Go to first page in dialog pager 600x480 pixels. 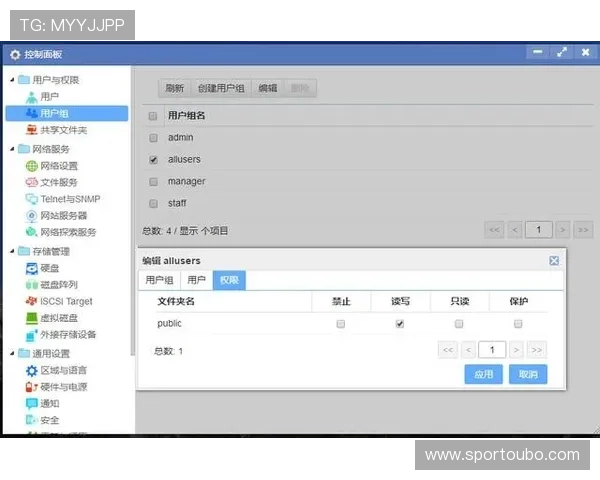(x=448, y=350)
